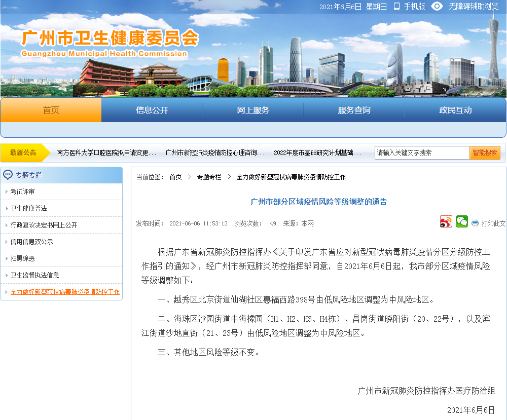
Task: Click the speech-bubble icon beside 专题专栏
Action: [x=7, y=175]
